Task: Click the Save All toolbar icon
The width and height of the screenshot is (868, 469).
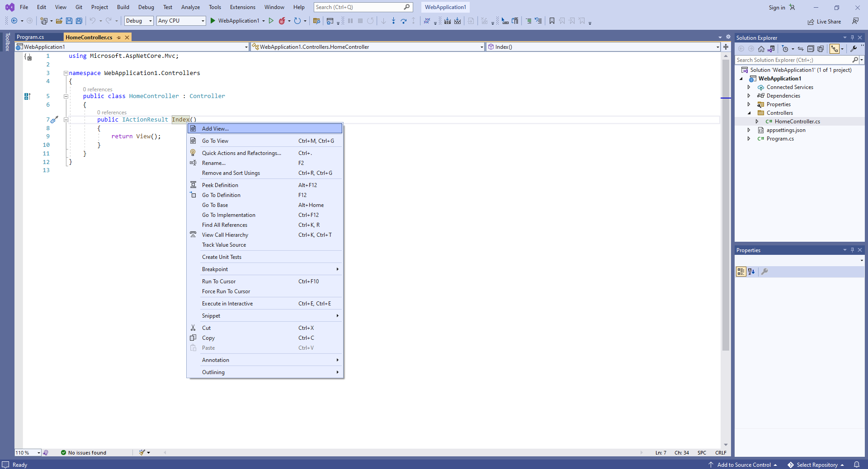Action: tap(79, 21)
